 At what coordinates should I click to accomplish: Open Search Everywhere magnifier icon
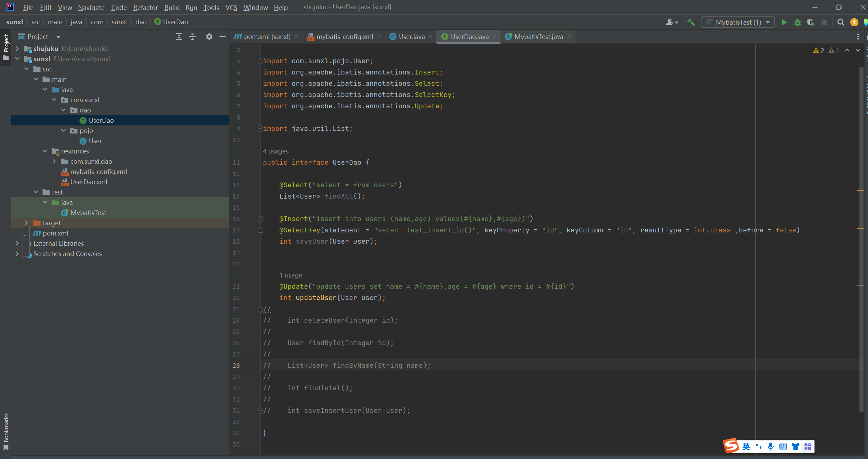pyautogui.click(x=841, y=22)
